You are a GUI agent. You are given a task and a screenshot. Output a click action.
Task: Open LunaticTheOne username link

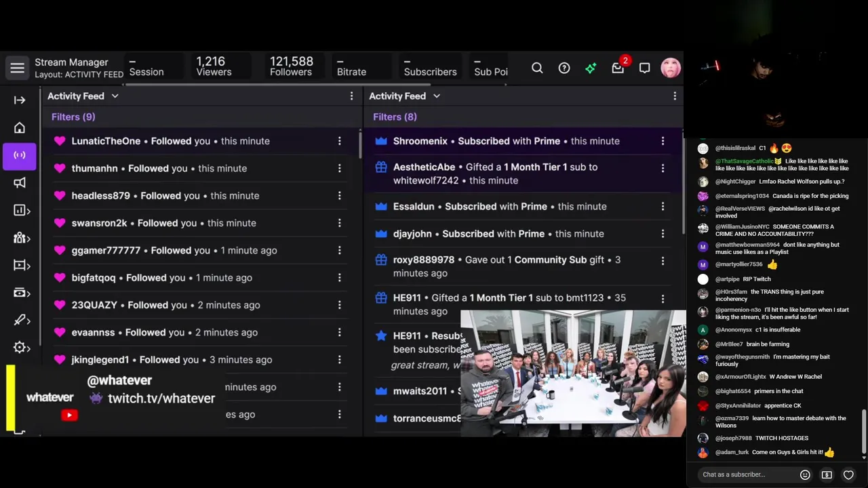click(x=106, y=141)
